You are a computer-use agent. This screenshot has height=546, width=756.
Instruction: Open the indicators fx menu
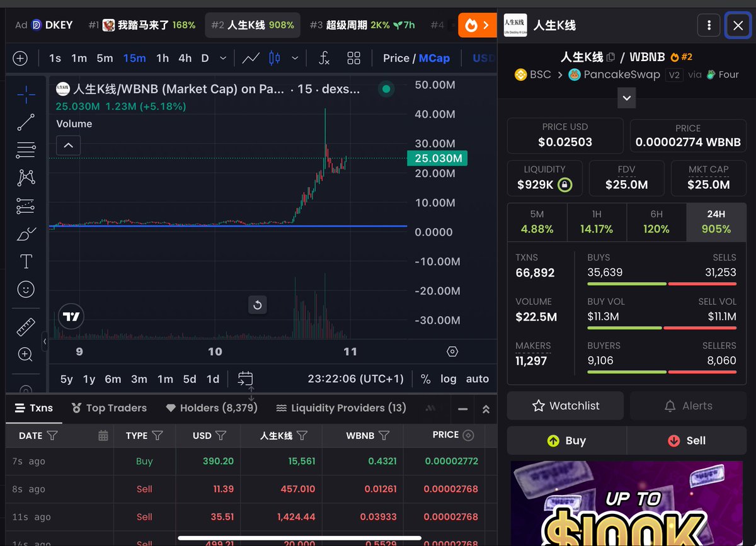pos(324,59)
